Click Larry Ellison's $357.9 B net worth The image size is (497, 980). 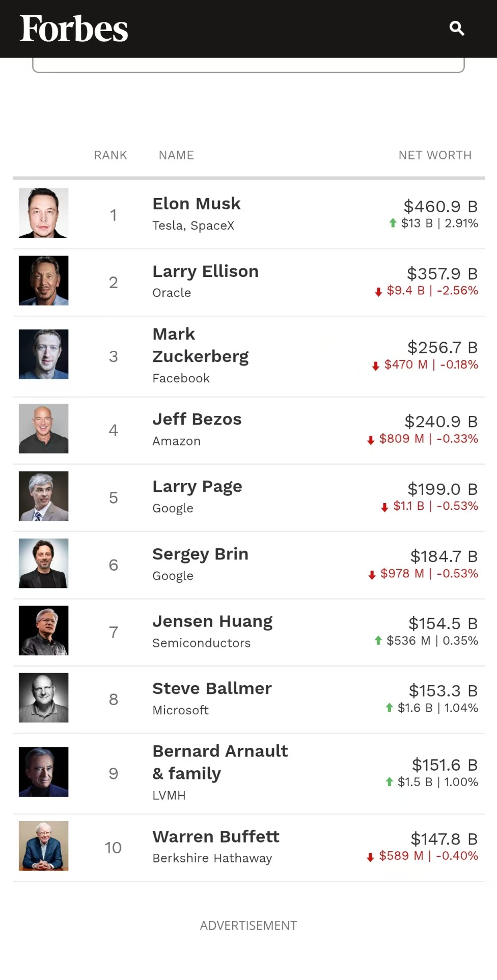point(442,274)
